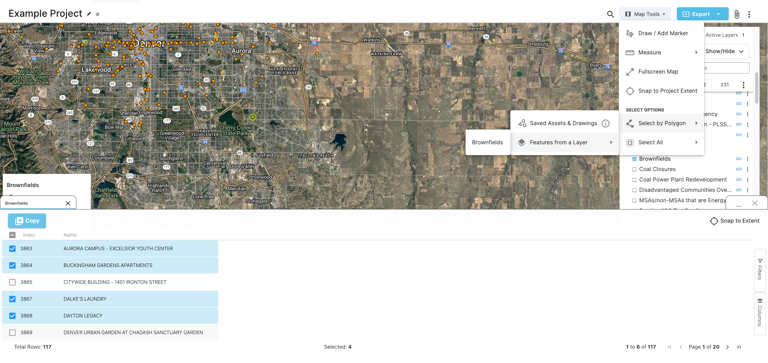The width and height of the screenshot is (768, 363).
Task: Click the layer search input field
Action: click(726, 68)
